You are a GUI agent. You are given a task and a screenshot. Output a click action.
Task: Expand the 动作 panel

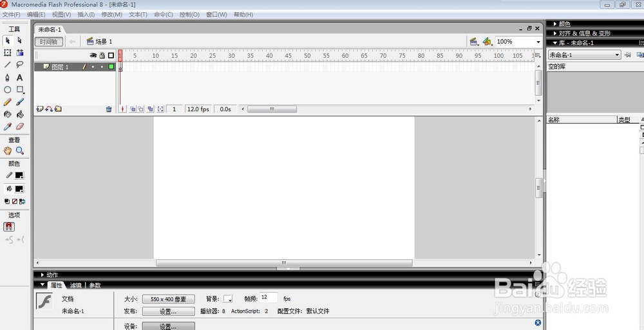pyautogui.click(x=43, y=275)
